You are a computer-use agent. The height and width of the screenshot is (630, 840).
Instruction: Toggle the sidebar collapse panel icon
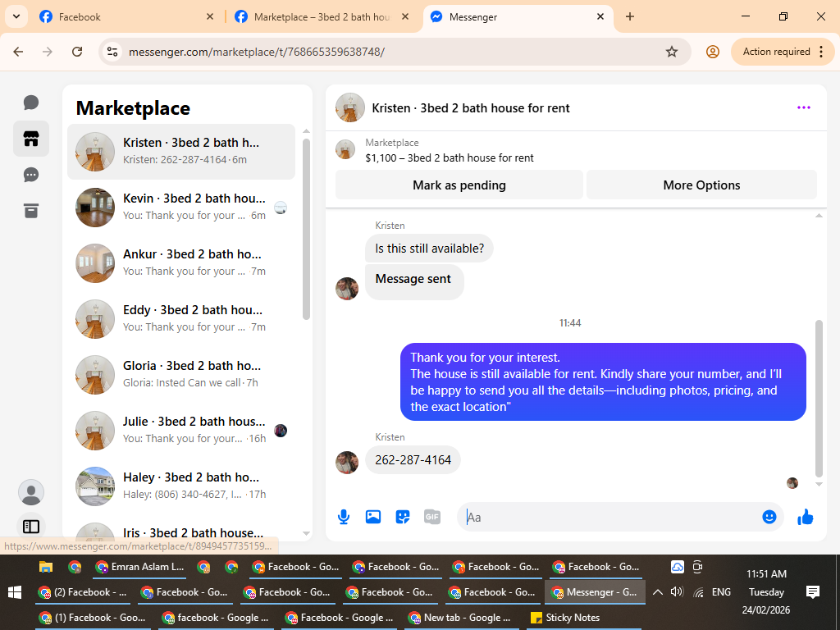point(31,527)
